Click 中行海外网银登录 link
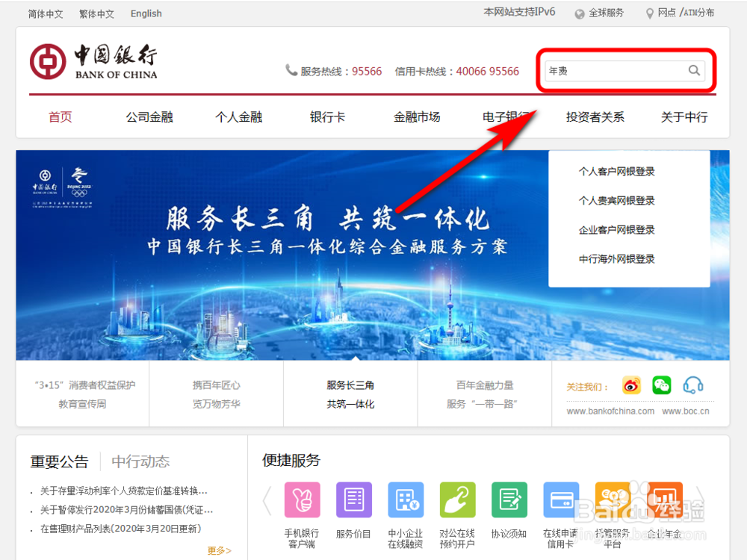 [616, 259]
